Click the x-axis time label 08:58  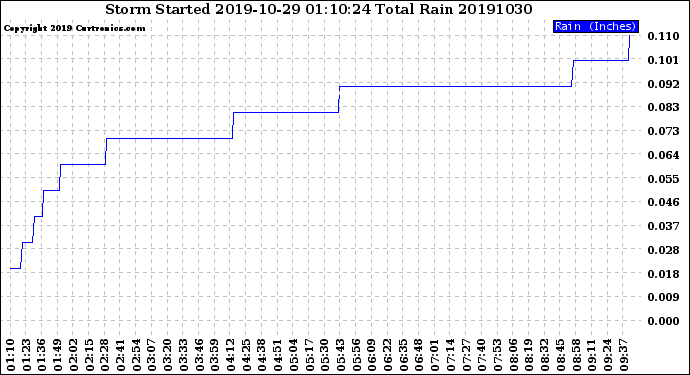pyautogui.click(x=576, y=355)
